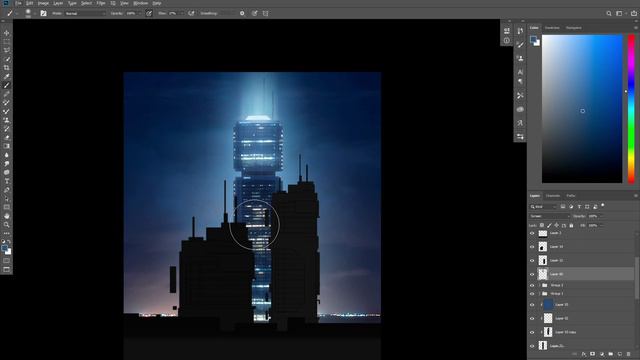This screenshot has height=360, width=640.
Task: Open the brush Mode dropdown in options bar
Action: click(x=85, y=13)
